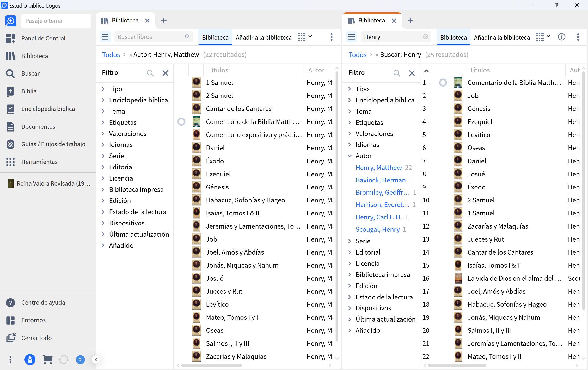Toggle the left library filter panel (hamburger)
This screenshot has width=588, height=370.
click(105, 37)
